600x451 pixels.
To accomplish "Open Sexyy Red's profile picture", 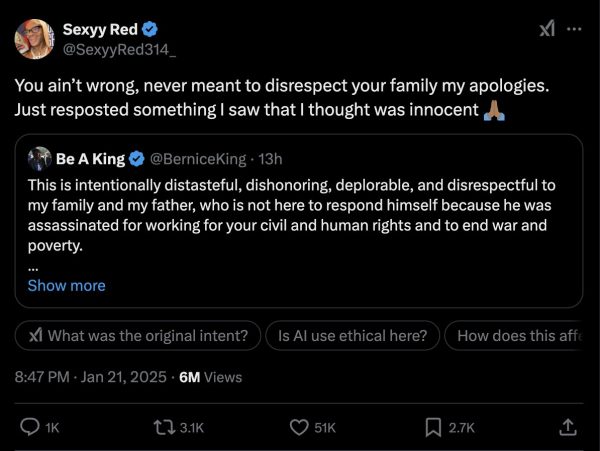I will (33, 37).
